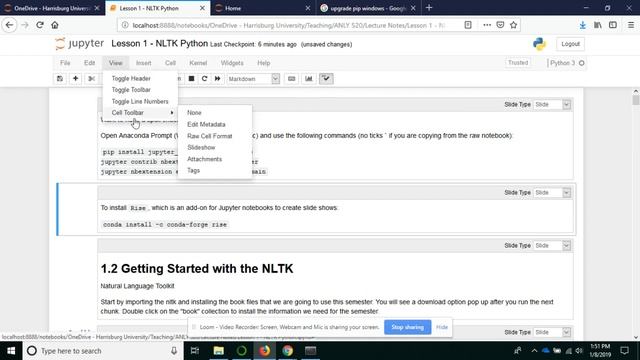
Task: Start RISE slideshow with bar chart icon
Action: 309,79
